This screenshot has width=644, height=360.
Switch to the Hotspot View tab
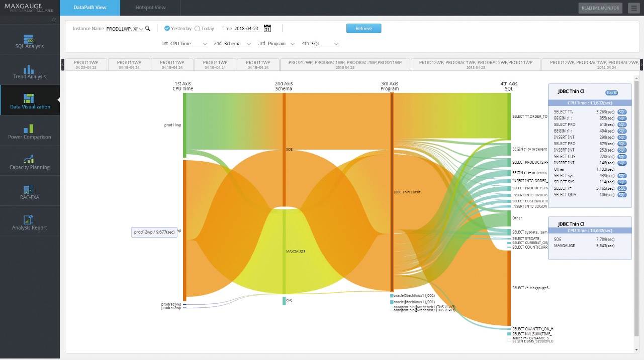(x=150, y=8)
